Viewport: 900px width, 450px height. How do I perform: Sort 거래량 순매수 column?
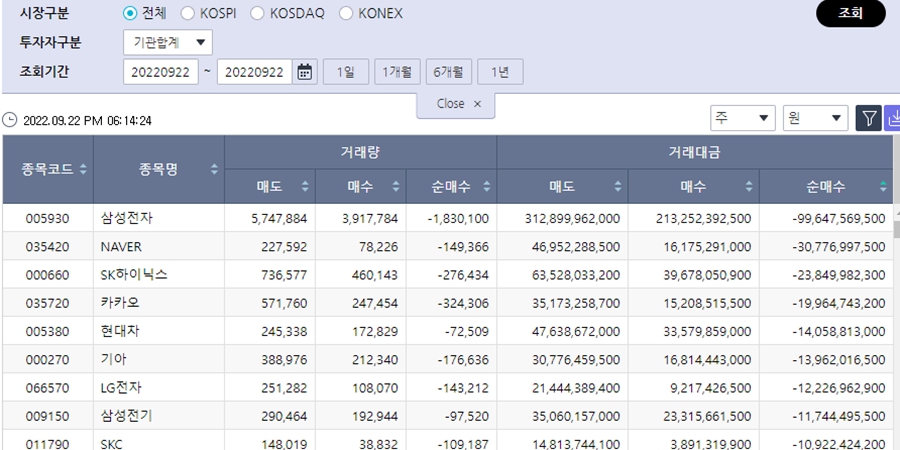486,187
